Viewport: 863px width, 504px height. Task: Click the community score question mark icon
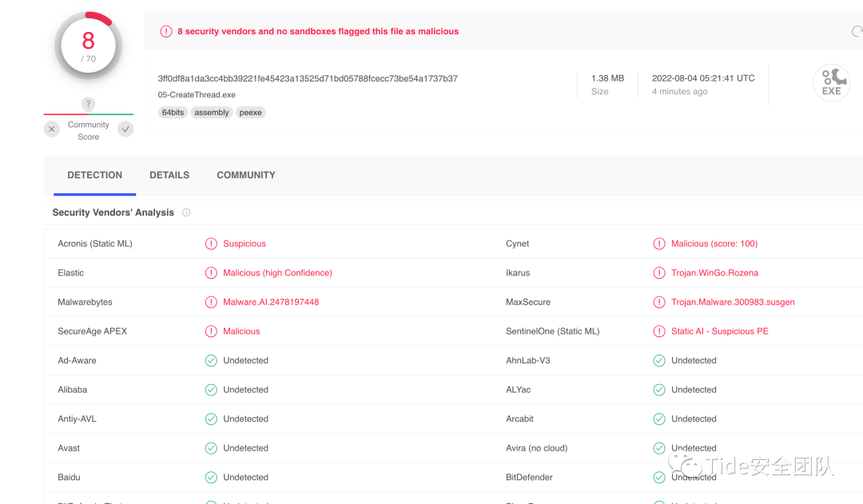(x=89, y=104)
